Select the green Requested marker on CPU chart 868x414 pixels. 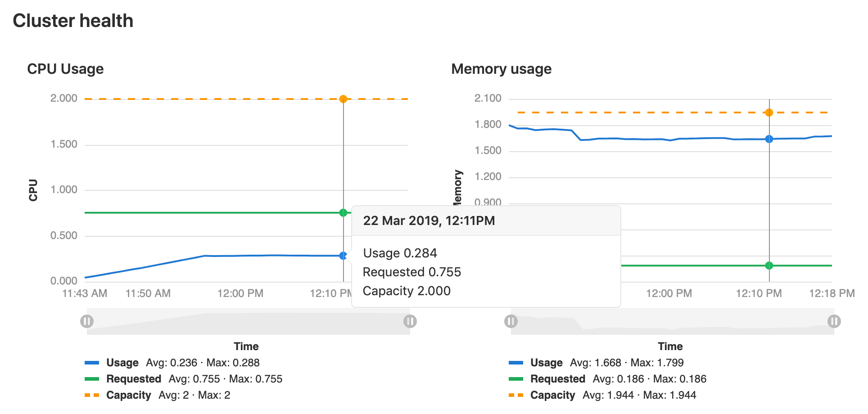[344, 211]
